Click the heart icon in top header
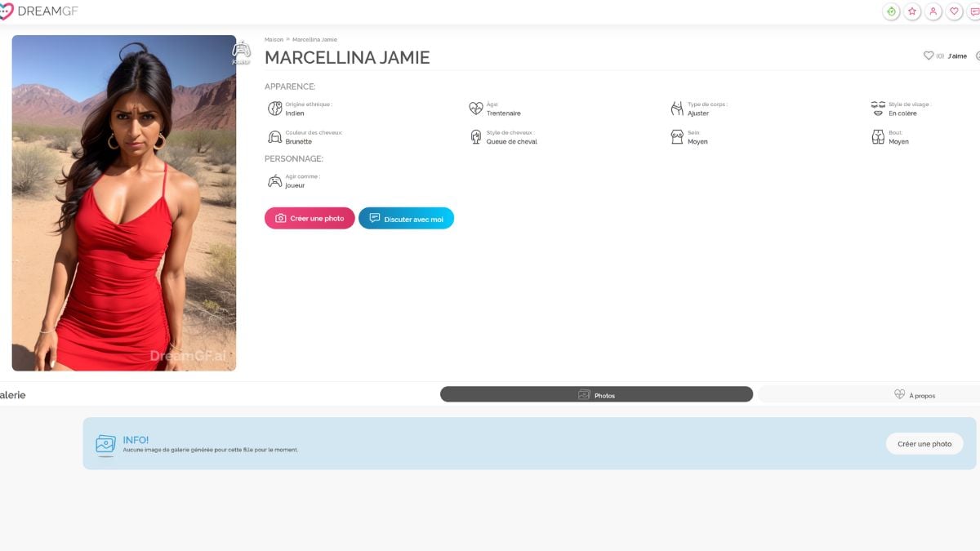980x551 pixels. point(955,11)
